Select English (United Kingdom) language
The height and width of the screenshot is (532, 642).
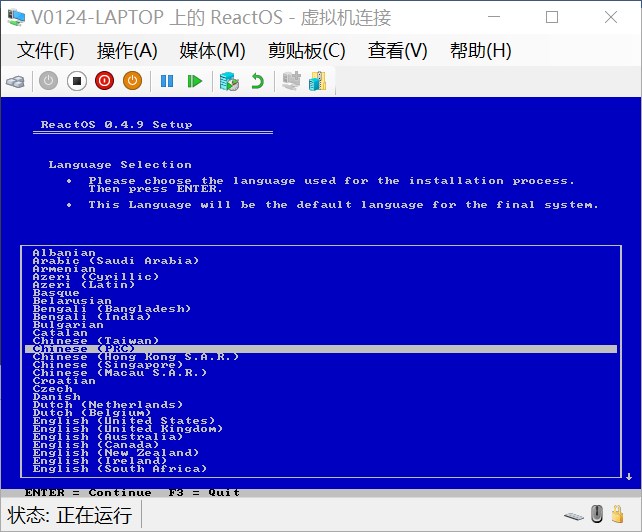tap(128, 429)
